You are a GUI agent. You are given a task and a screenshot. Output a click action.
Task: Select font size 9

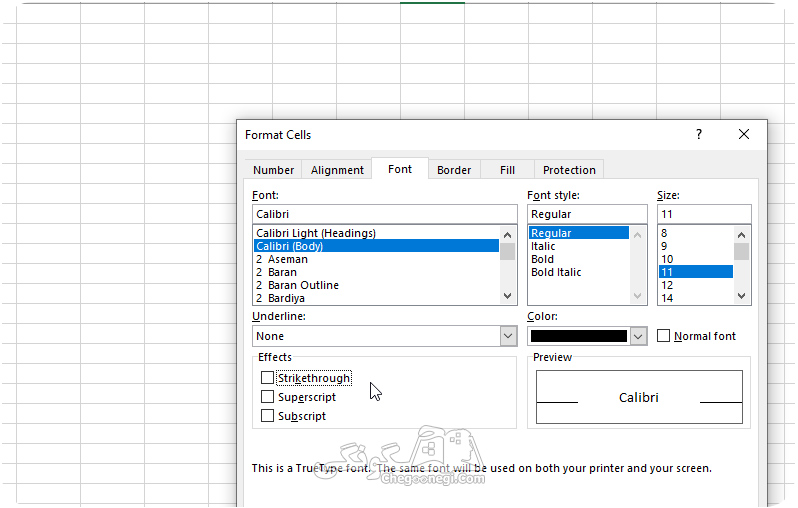click(x=696, y=246)
